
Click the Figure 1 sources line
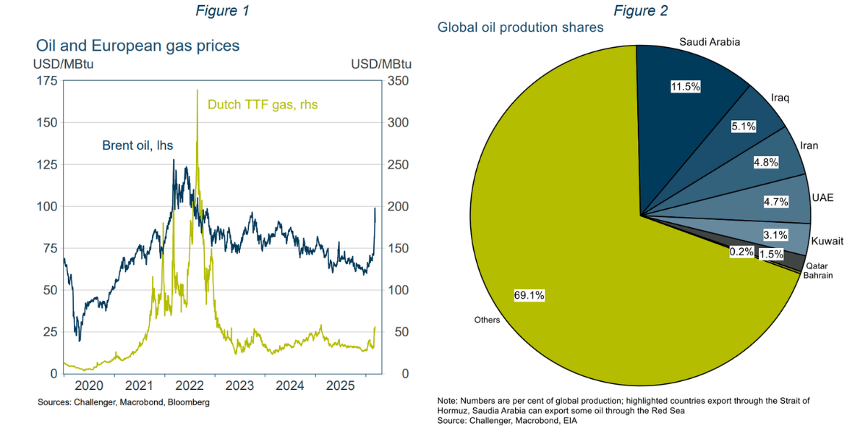[x=124, y=402]
